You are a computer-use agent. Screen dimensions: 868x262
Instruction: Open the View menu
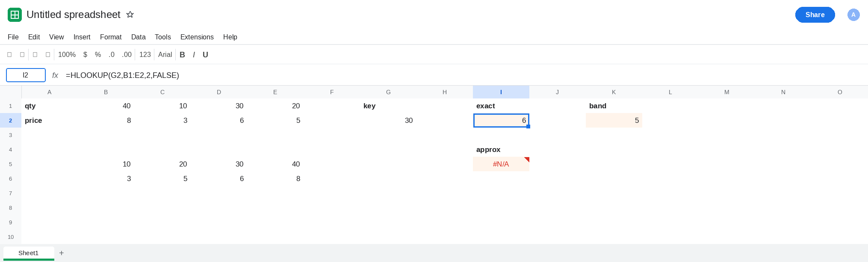pyautogui.click(x=56, y=37)
